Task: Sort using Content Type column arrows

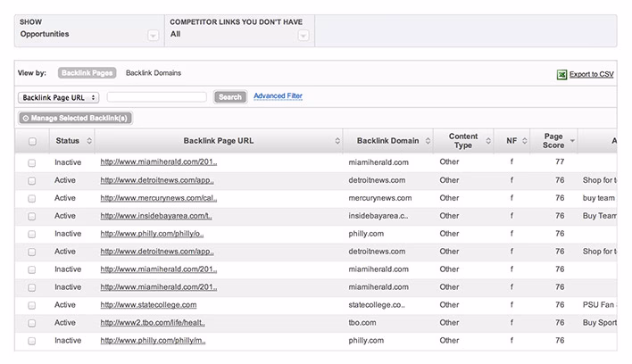Action: pos(487,141)
